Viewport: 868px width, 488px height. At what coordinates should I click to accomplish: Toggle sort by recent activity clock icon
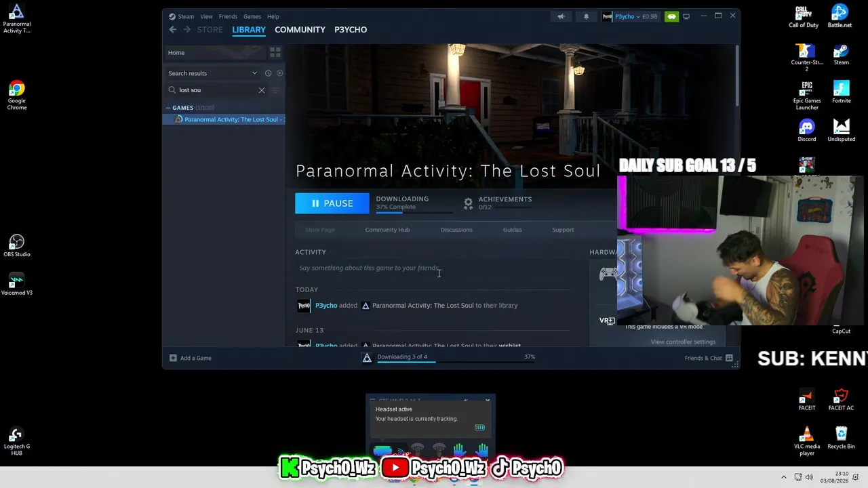point(269,73)
